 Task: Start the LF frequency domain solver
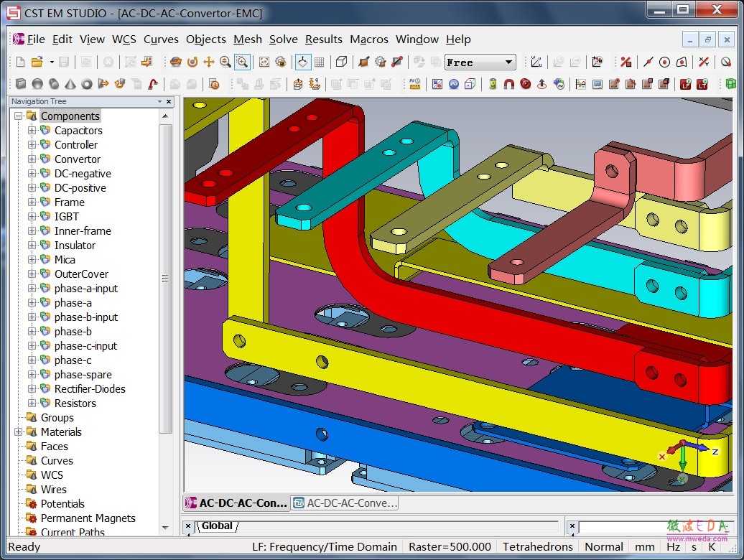686,84
